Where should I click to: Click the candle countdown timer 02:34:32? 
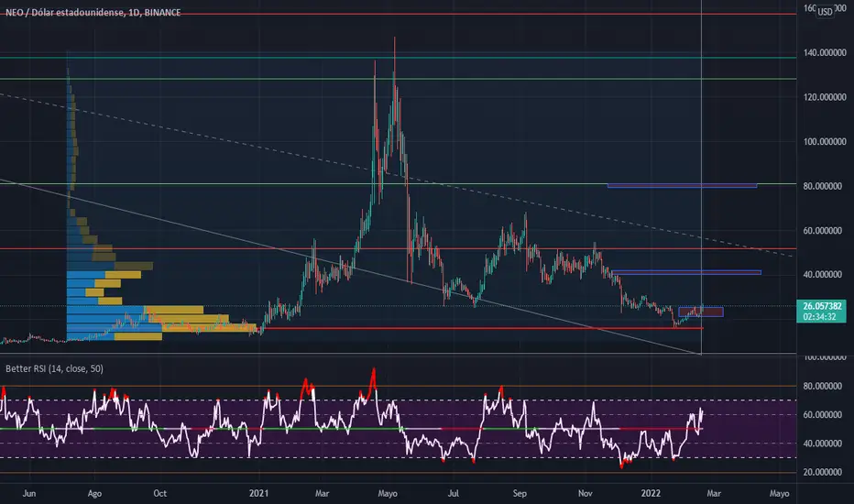point(821,316)
